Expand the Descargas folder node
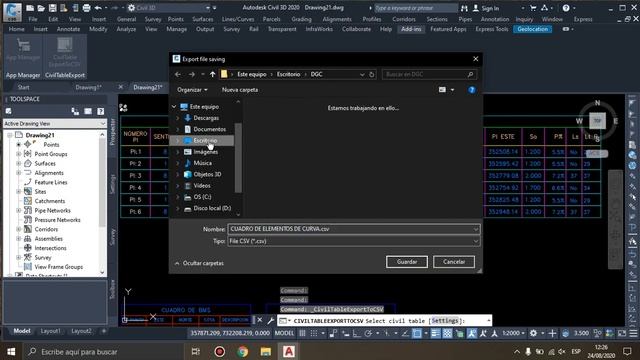The image size is (640, 360). pyautogui.click(x=178, y=118)
